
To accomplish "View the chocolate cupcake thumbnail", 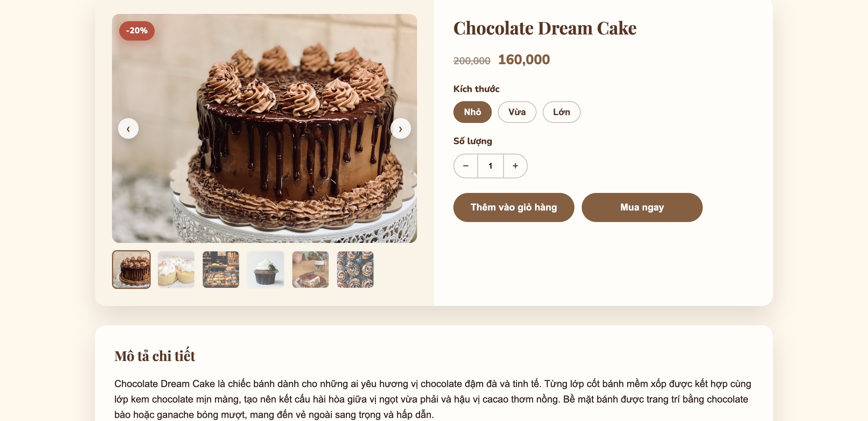I will coord(265,269).
